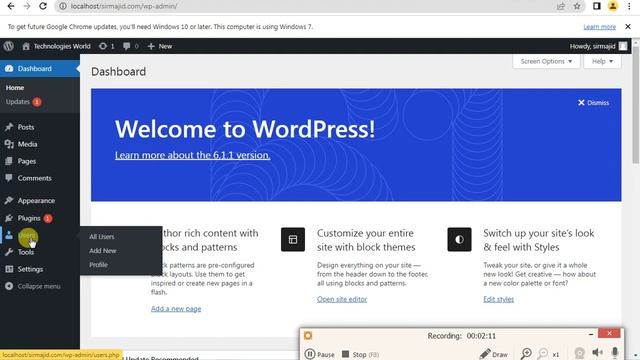640x360 pixels.
Task: Dismiss the Chrome update notice bar
Action: (628, 27)
